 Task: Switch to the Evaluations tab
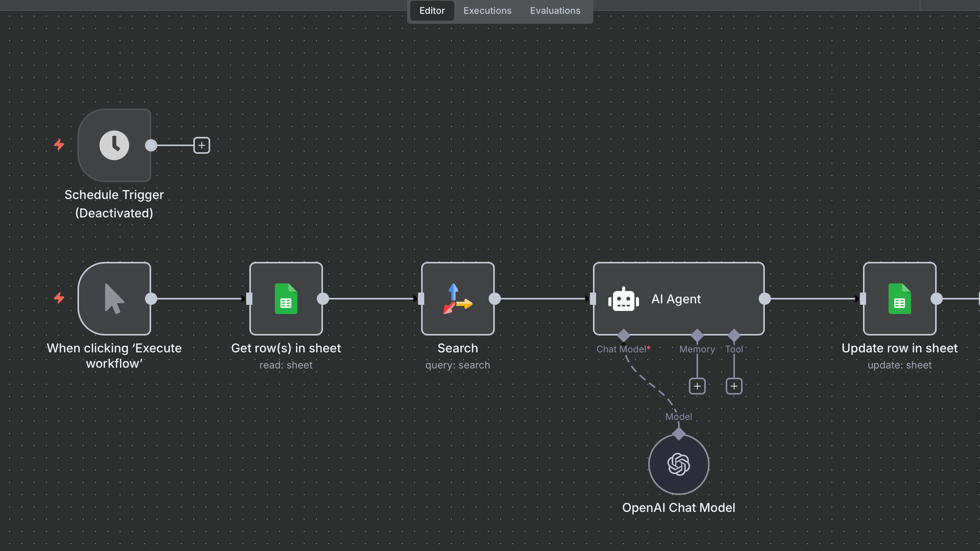(x=555, y=11)
